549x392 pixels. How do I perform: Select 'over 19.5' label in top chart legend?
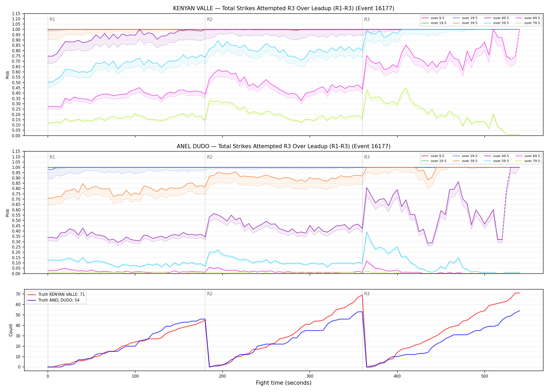click(x=438, y=23)
